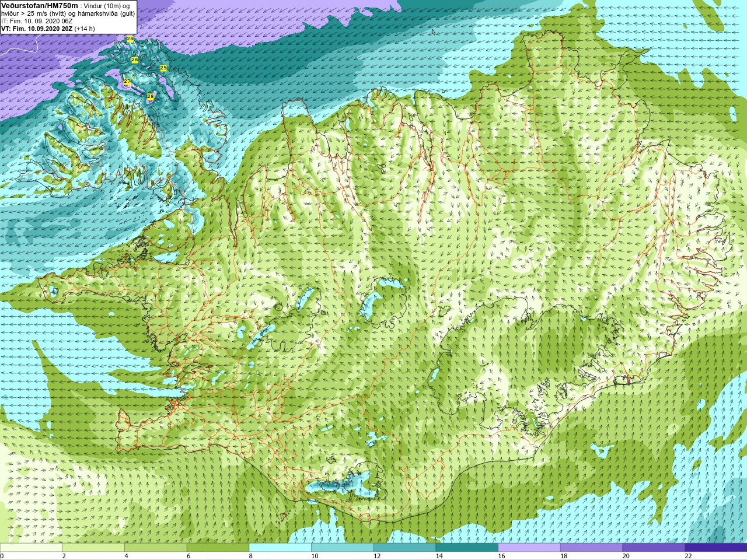
Task: Click the legend scale label '12'
Action: tap(377, 556)
